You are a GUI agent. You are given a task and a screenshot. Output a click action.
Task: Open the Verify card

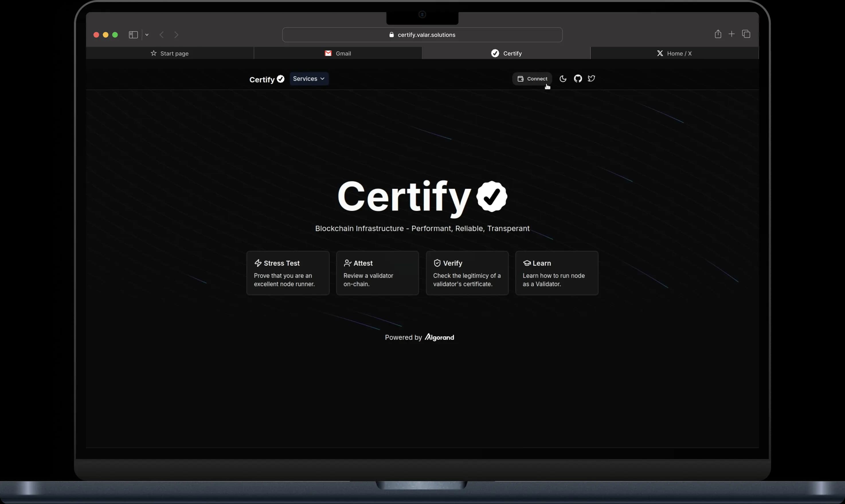pos(467,273)
